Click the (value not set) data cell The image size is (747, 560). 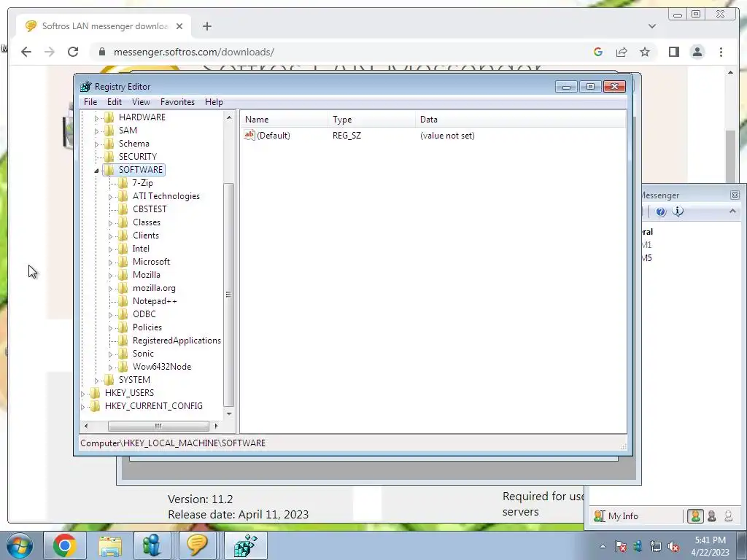[447, 136]
